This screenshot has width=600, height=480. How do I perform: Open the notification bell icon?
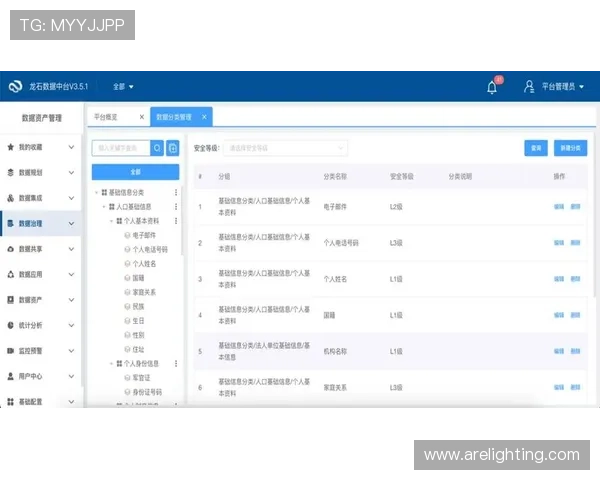tap(492, 87)
